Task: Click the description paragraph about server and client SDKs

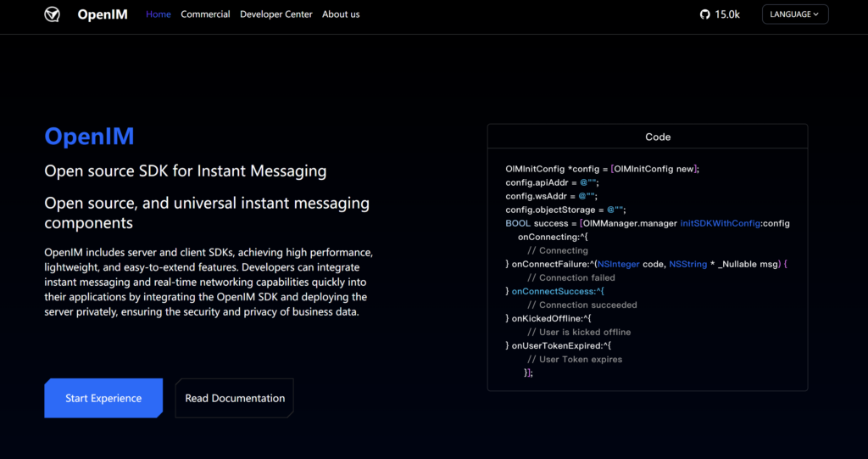Action: click(209, 283)
